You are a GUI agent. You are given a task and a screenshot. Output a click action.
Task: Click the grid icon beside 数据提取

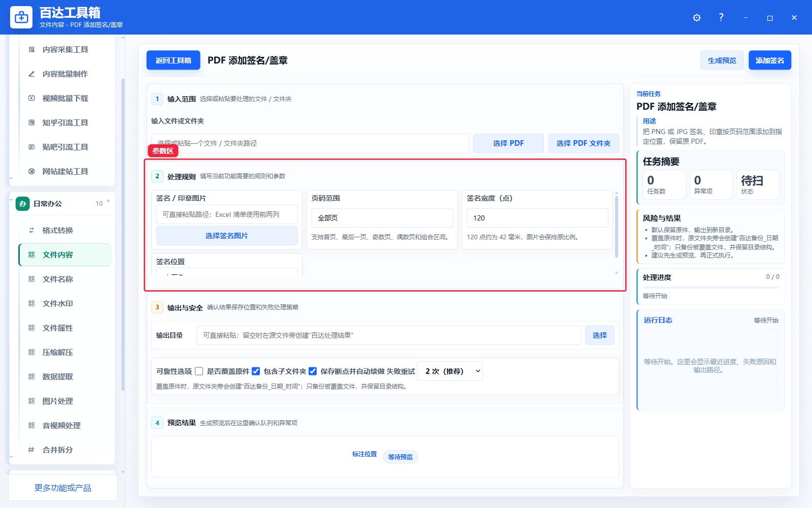(31, 376)
